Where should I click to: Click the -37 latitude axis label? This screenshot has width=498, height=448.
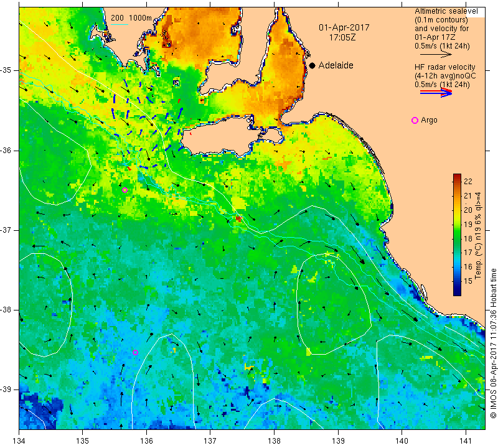(6, 230)
